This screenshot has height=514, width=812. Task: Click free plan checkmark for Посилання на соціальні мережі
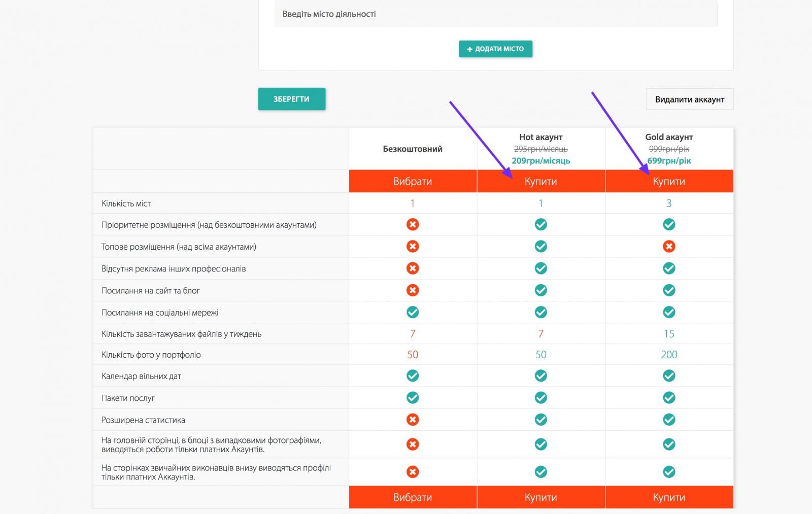click(413, 312)
